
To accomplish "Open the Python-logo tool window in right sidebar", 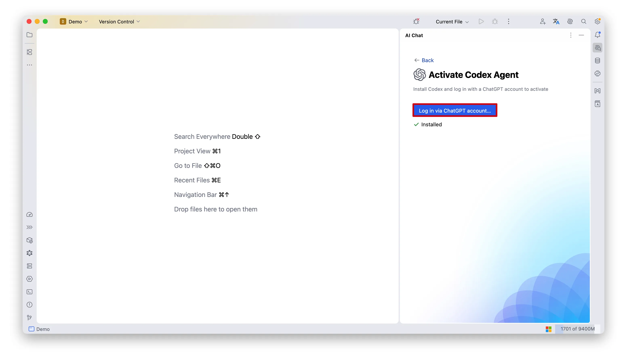I will point(597,73).
